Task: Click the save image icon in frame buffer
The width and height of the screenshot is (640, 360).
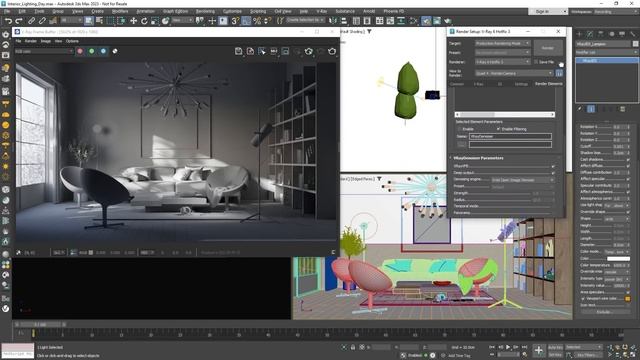Action: (x=238, y=51)
